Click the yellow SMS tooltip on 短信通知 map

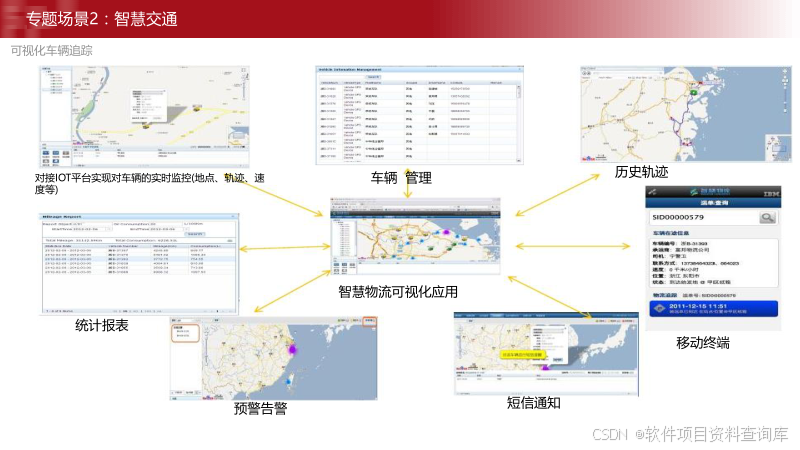click(522, 355)
